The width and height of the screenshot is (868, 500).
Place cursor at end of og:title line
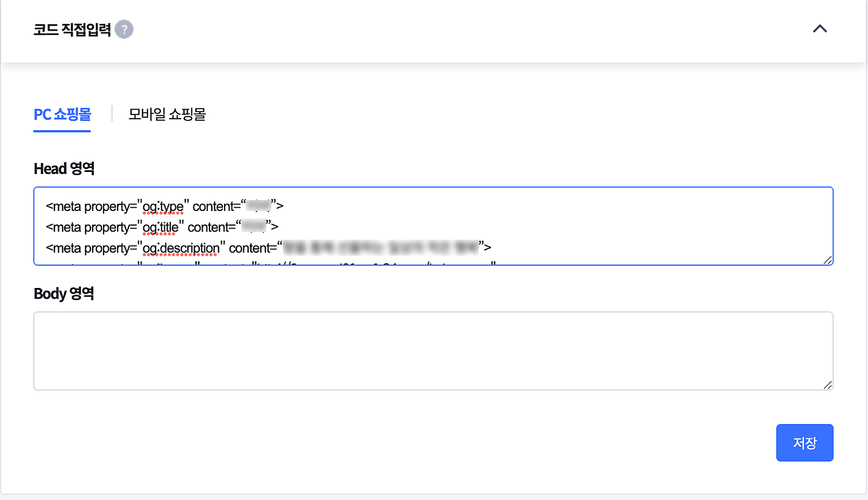(279, 227)
